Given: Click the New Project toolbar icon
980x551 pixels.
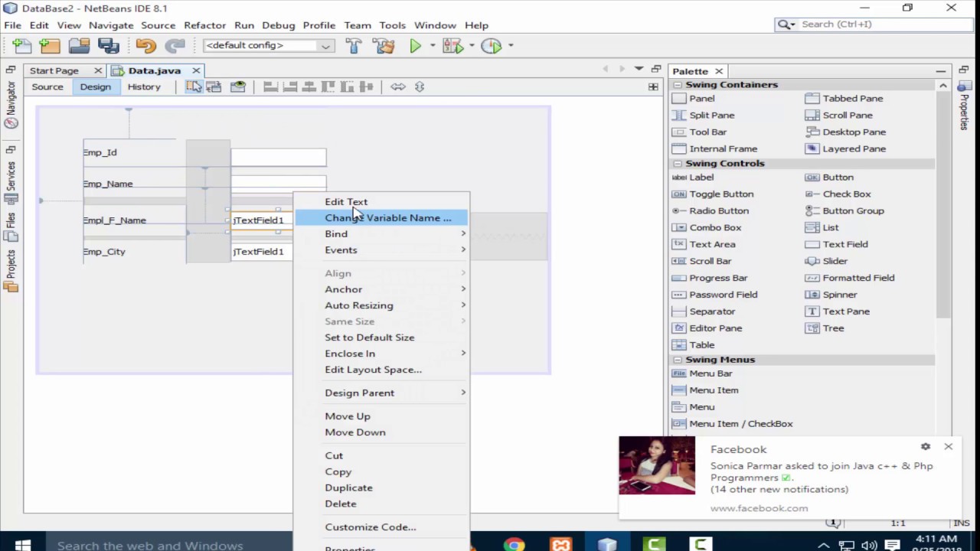Looking at the screenshot, I should click(49, 46).
